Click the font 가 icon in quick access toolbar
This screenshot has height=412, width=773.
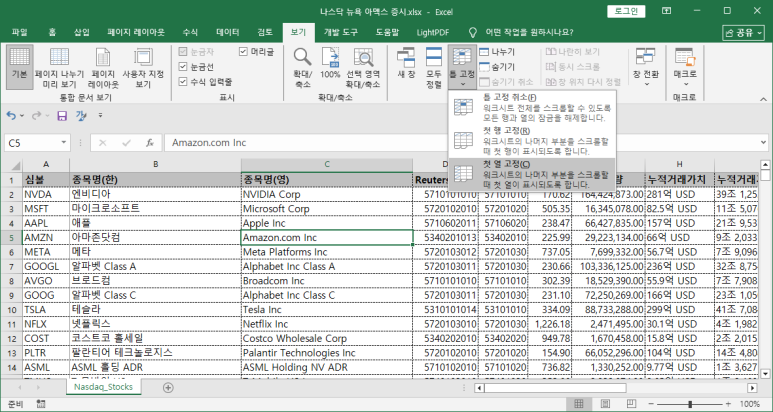point(80,115)
